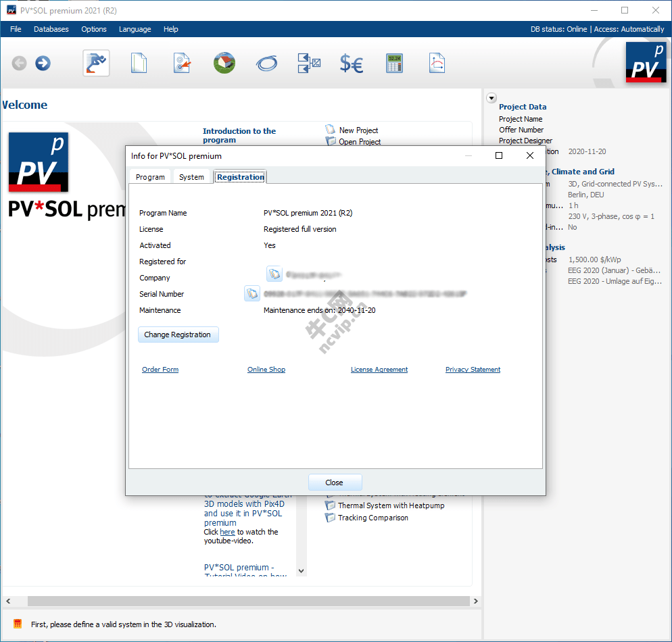Open the License Agreement link
672x642 pixels.
click(x=379, y=369)
